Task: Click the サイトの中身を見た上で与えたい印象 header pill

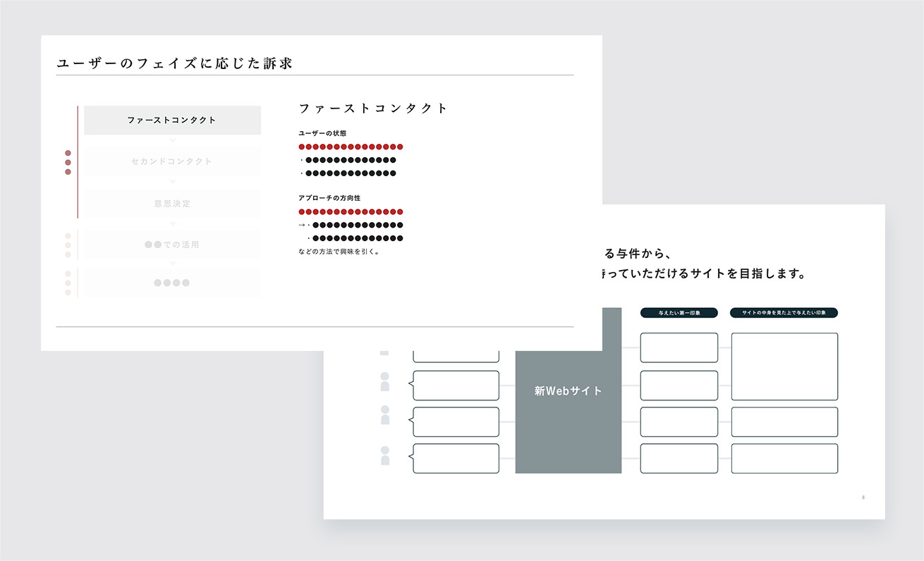Action: pos(784,313)
